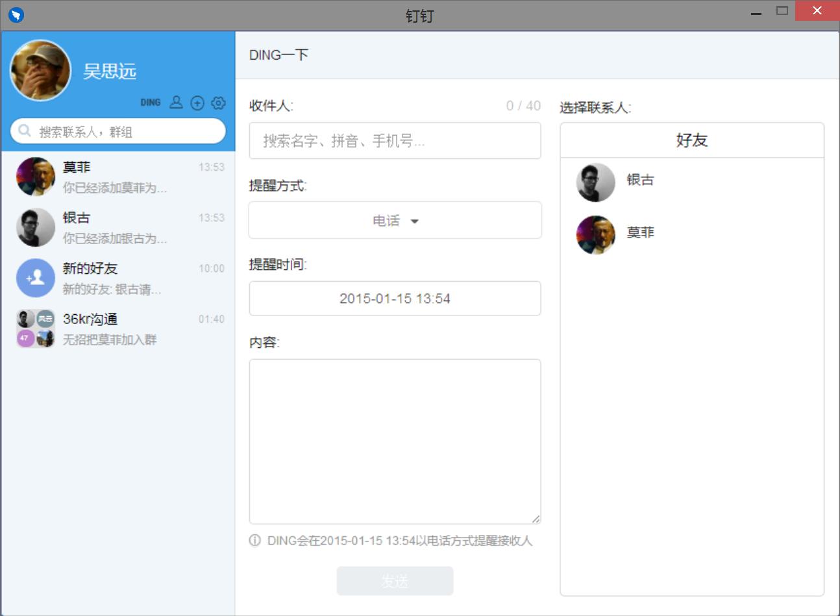Image resolution: width=840 pixels, height=616 pixels.
Task: Open 莫菲 chat avatar in conversation list
Action: point(36,177)
